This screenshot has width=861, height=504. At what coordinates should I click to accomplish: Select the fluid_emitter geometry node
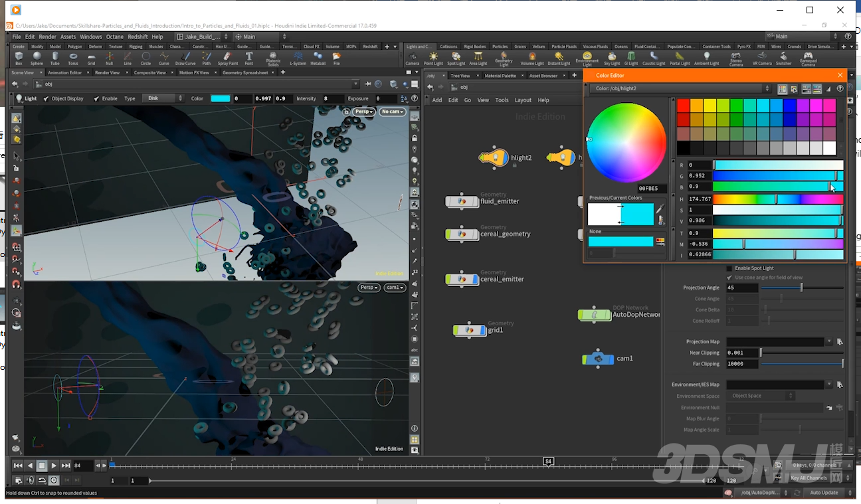click(462, 201)
